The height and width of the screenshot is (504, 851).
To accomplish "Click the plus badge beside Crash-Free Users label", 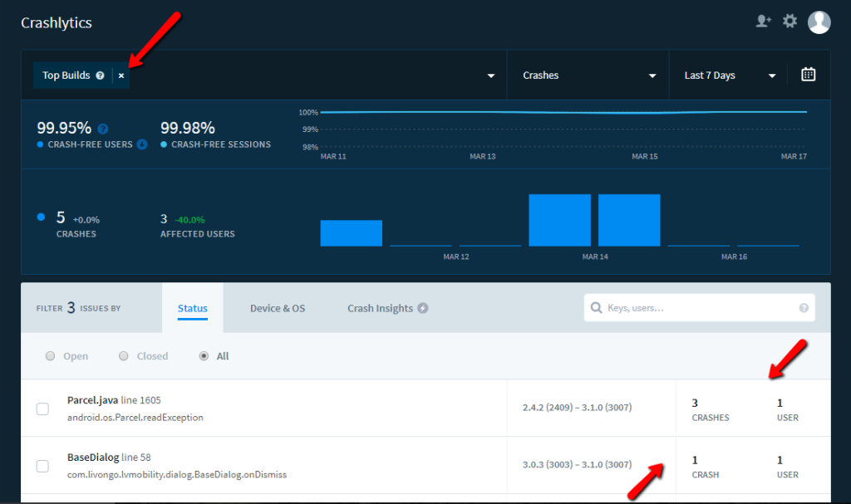I will [142, 144].
